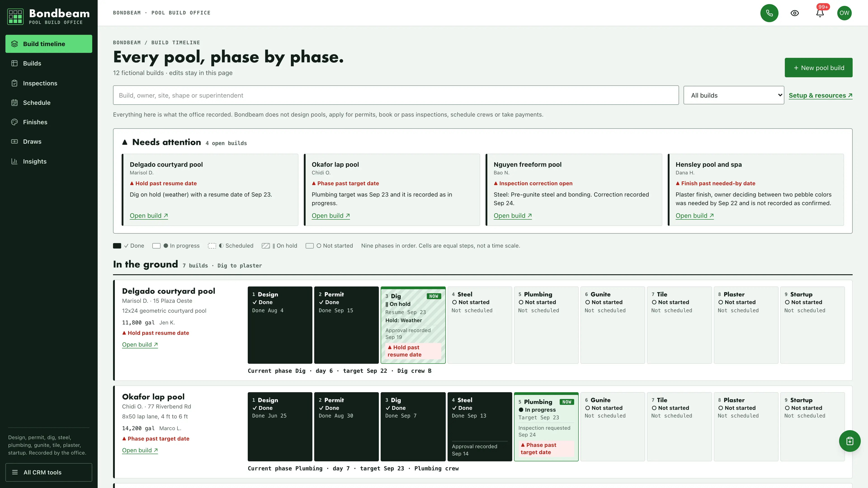The height and width of the screenshot is (488, 868).
Task: Open build link in Okafor timeline row
Action: (x=140, y=450)
